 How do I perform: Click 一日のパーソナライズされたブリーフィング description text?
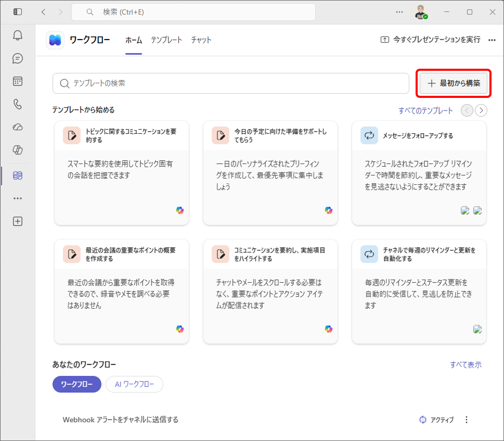point(269,175)
